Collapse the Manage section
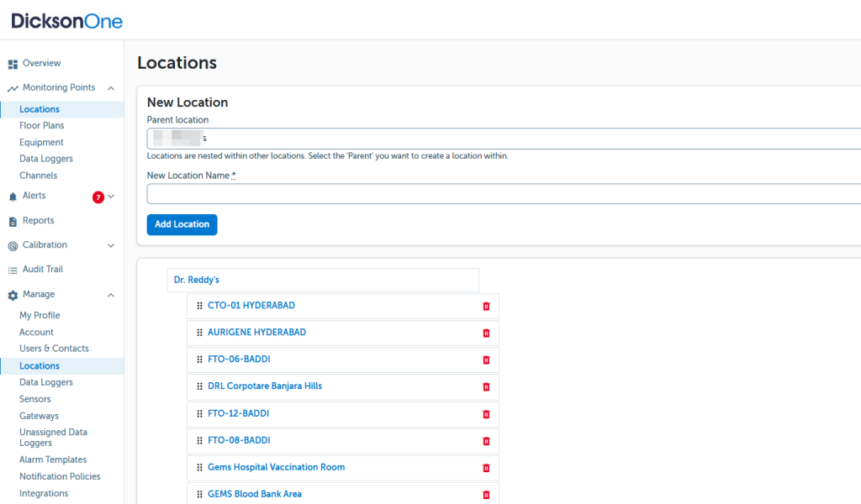The width and height of the screenshot is (861, 504). 111,295
